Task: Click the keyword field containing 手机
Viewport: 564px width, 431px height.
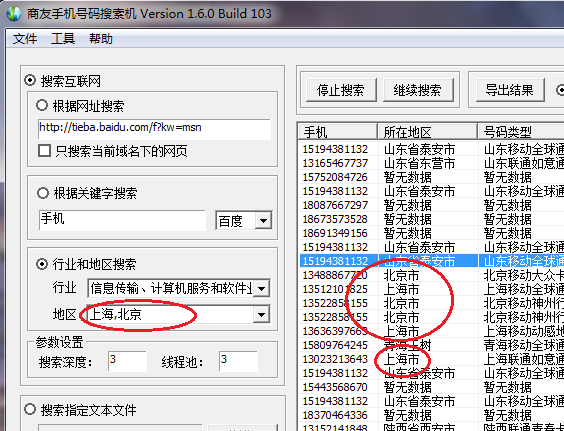Action: pyautogui.click(x=122, y=220)
